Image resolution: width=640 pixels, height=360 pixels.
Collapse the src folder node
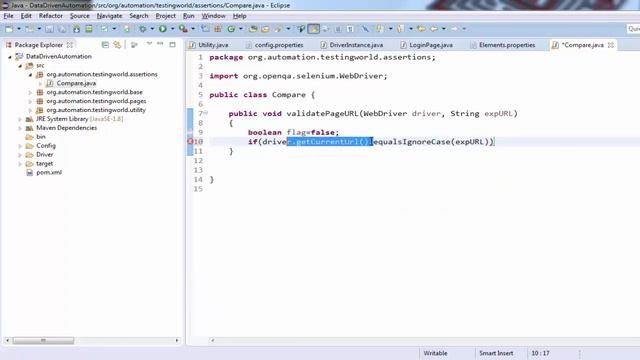20,66
